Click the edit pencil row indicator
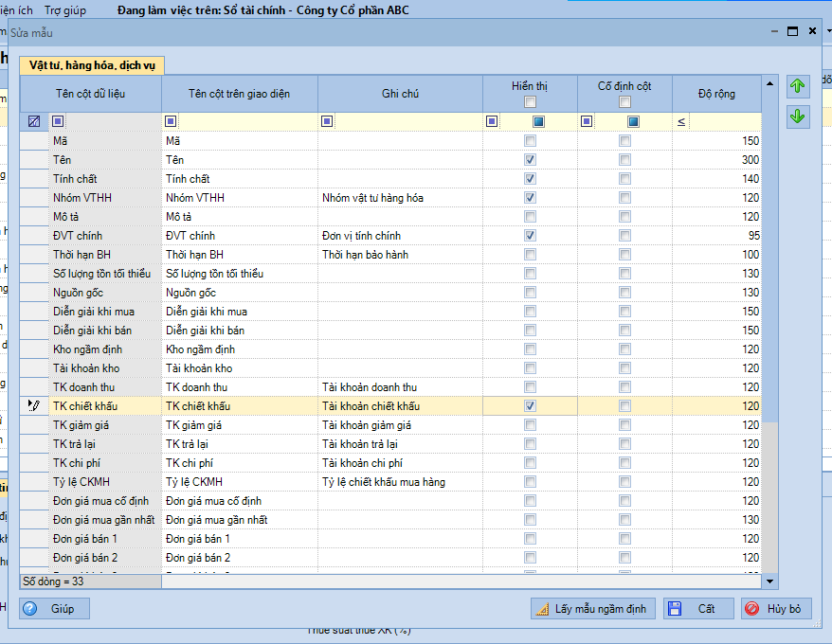Screen dimensions: 832x644 [34, 406]
